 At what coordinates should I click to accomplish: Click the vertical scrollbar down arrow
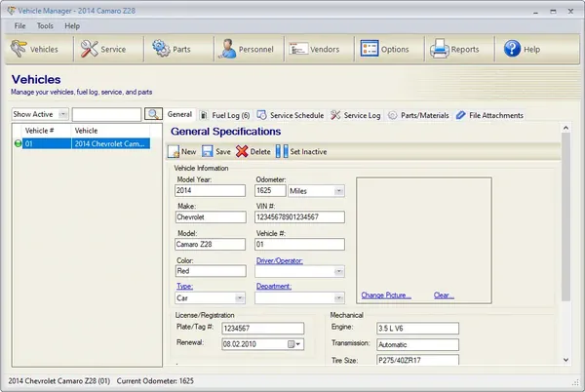[565, 360]
